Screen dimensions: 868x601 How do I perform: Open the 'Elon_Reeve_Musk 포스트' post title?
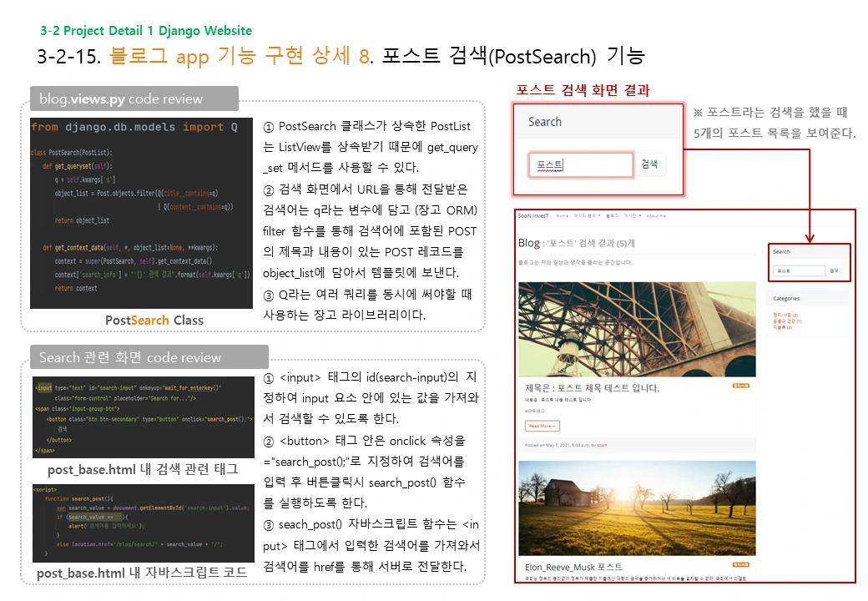(573, 567)
